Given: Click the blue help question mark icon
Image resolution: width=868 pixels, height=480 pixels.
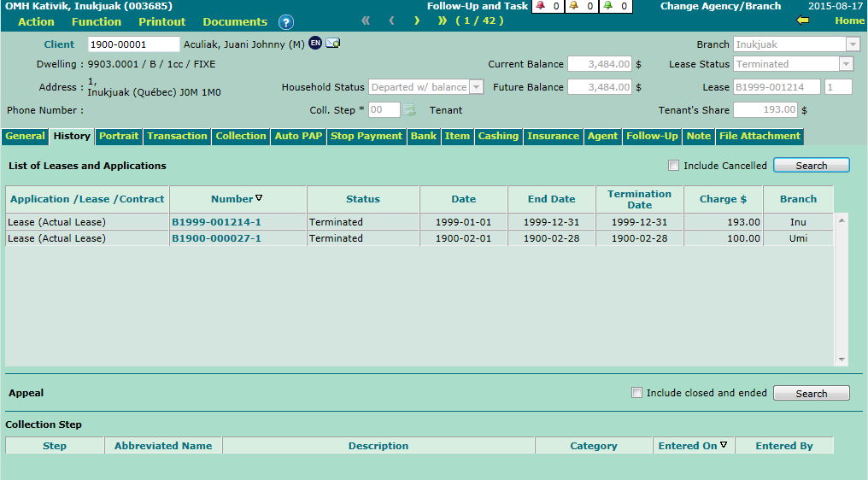Looking at the screenshot, I should 286,22.
